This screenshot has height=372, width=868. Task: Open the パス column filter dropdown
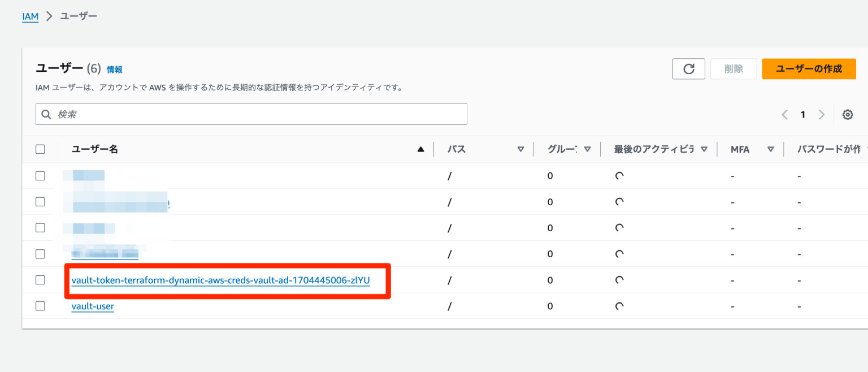pos(520,149)
